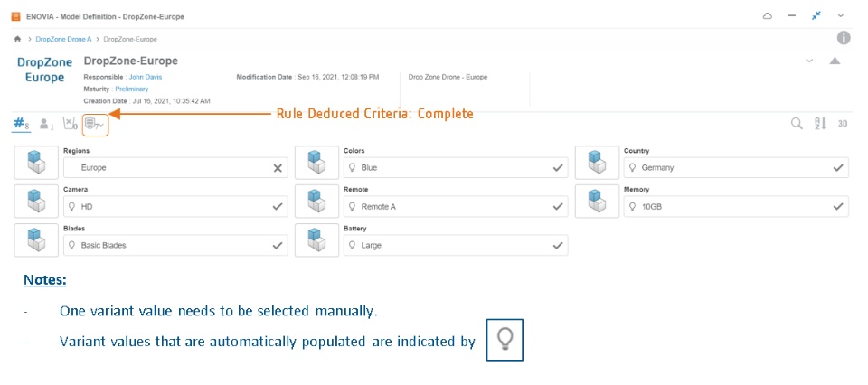This screenshot has height=385, width=868.
Task: Click the Regions variant cube thumbnail
Action: [x=36, y=163]
